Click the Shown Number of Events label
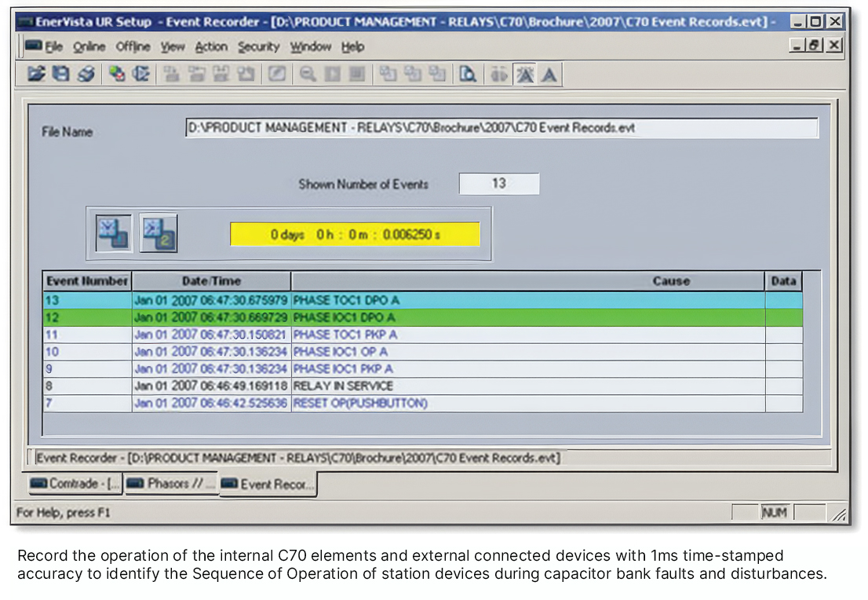868x600 pixels. 363,184
